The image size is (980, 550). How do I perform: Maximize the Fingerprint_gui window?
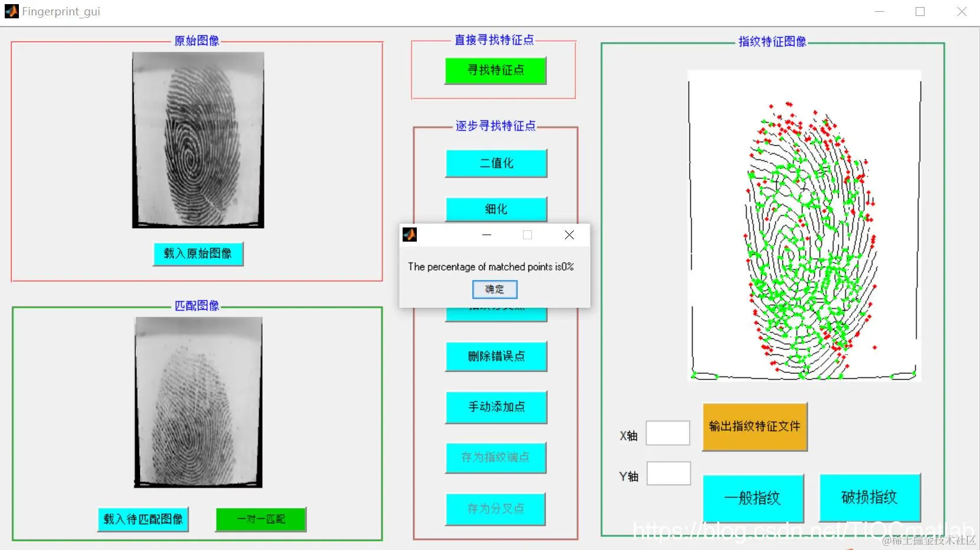click(x=920, y=12)
